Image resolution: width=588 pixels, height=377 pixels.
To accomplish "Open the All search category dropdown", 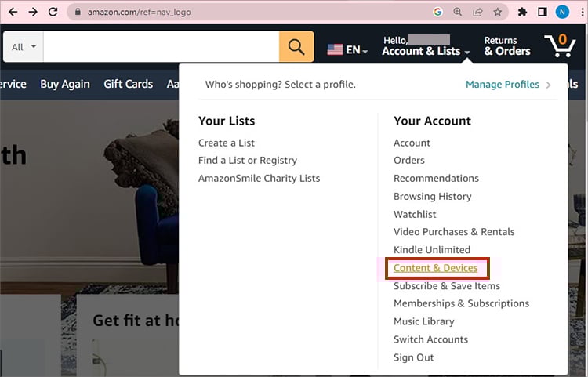I will click(24, 47).
